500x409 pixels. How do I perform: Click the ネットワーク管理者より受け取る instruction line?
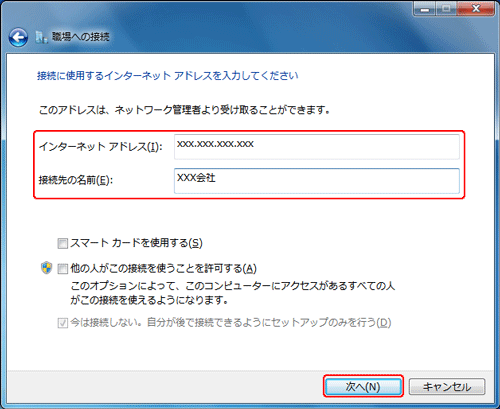(x=184, y=110)
